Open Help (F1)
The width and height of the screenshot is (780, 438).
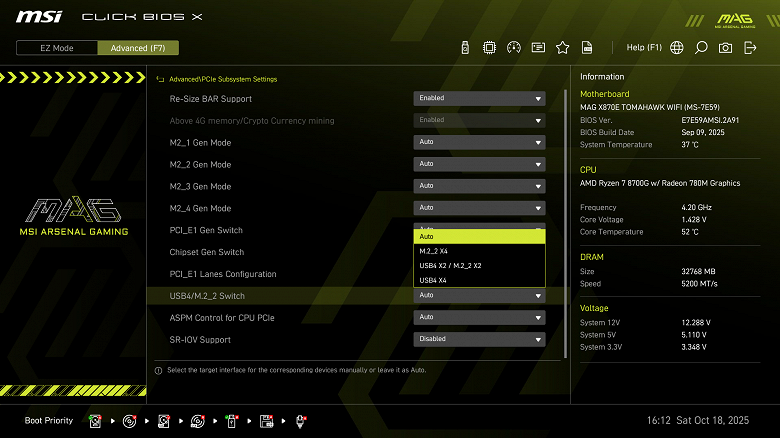pos(644,47)
